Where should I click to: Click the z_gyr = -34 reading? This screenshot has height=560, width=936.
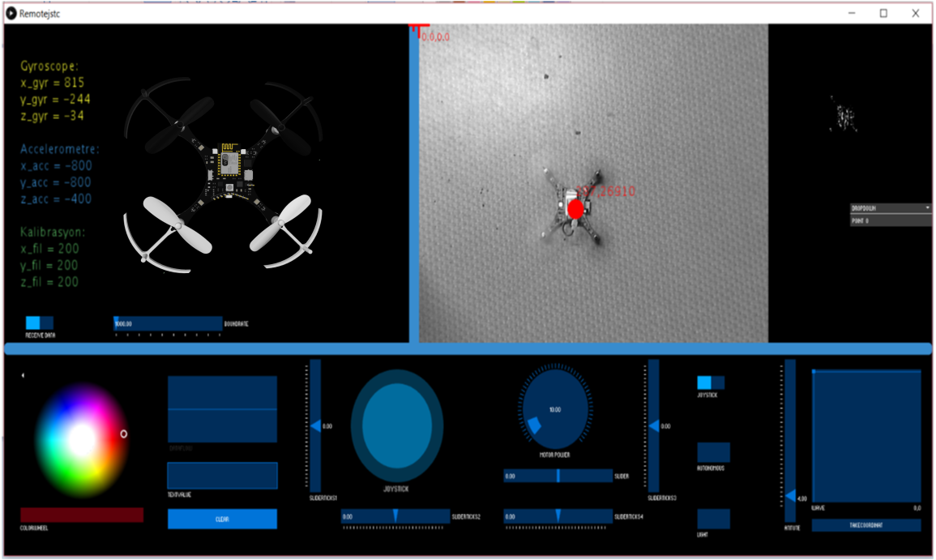pos(53,116)
